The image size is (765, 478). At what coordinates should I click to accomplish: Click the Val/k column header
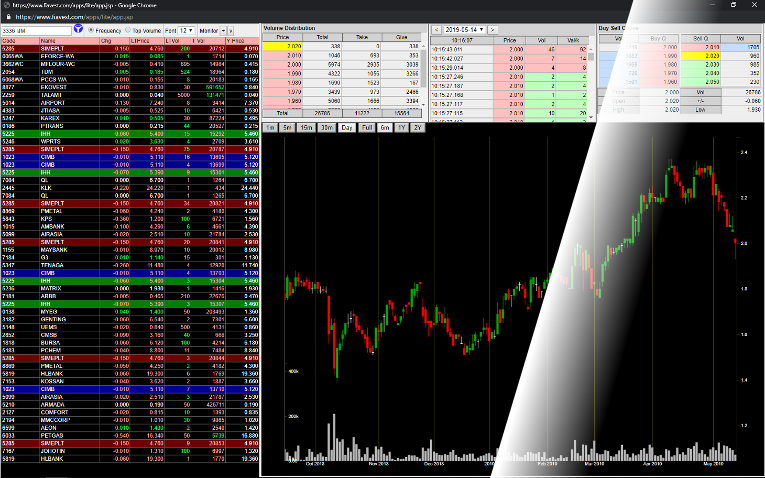573,40
